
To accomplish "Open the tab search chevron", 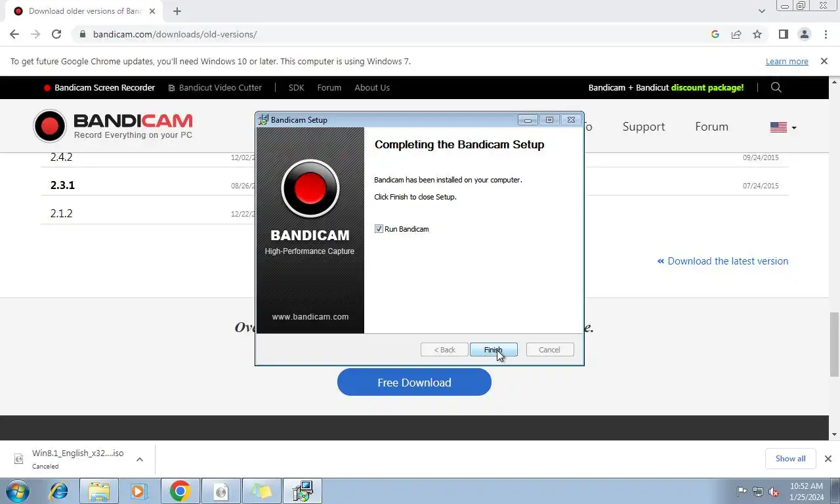I will coord(761,11).
